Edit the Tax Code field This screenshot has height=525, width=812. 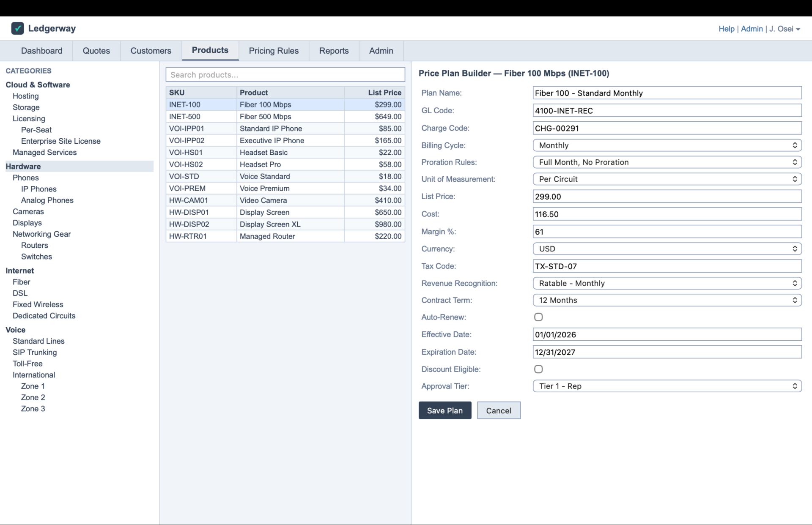pyautogui.click(x=667, y=266)
